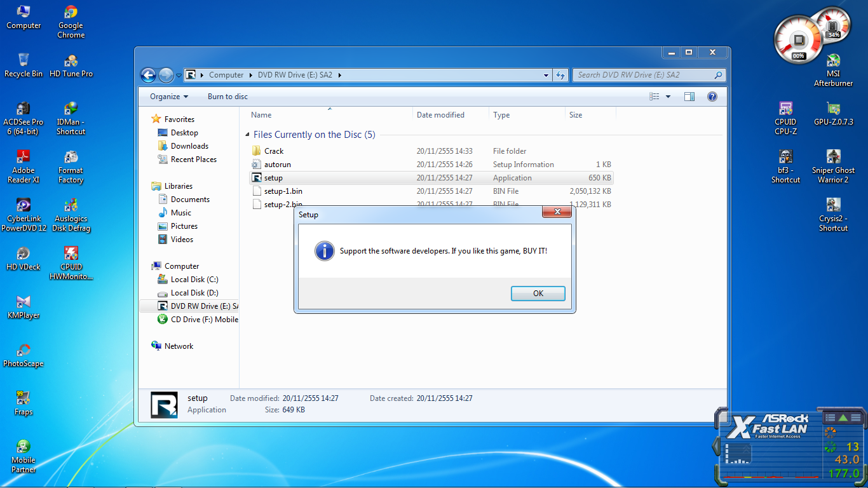Open Desktop in the navigation pane
Screen dimensions: 868x488
pyautogui.click(x=178, y=133)
